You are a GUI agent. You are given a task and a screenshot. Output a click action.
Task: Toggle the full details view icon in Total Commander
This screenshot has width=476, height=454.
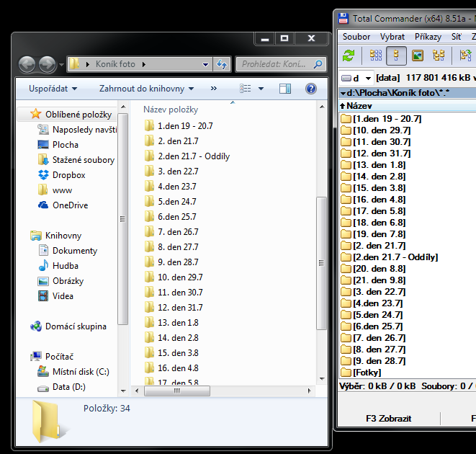[396, 55]
